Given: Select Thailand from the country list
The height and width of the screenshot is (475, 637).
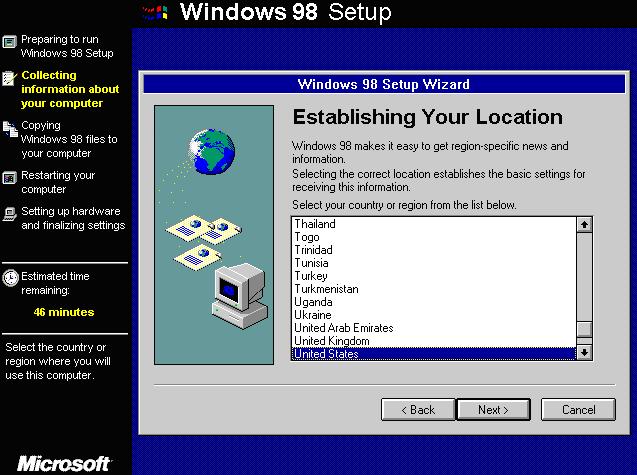Looking at the screenshot, I should (434, 224).
